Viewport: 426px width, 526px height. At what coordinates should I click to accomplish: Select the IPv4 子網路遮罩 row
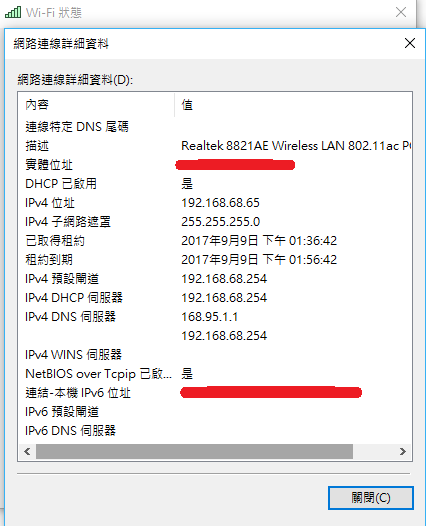point(215,222)
